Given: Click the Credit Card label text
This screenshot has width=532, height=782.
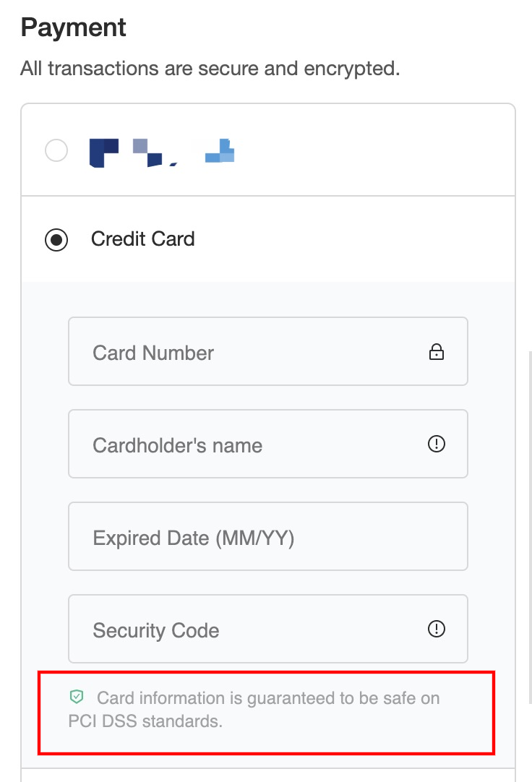Looking at the screenshot, I should click(142, 239).
